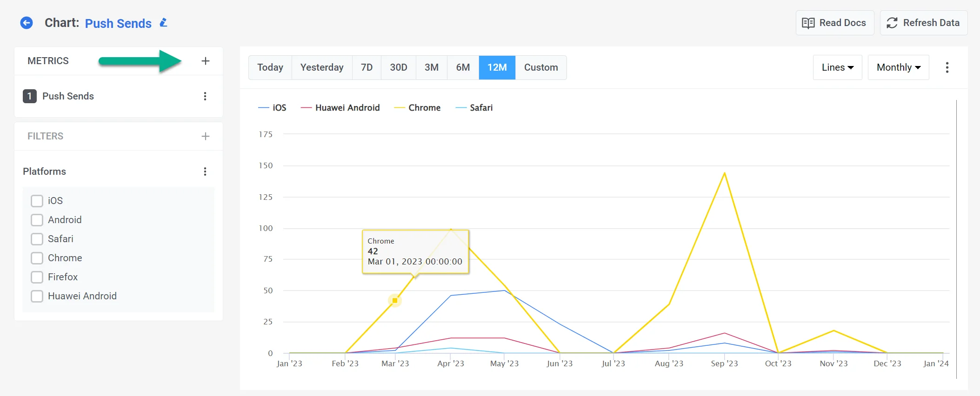Image resolution: width=980 pixels, height=396 pixels.
Task: Select the 6M time range tab
Action: pos(463,67)
